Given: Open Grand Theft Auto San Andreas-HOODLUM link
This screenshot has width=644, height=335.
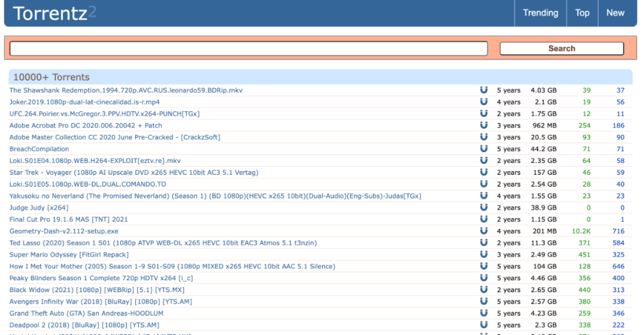Looking at the screenshot, I should pyautogui.click(x=86, y=313).
